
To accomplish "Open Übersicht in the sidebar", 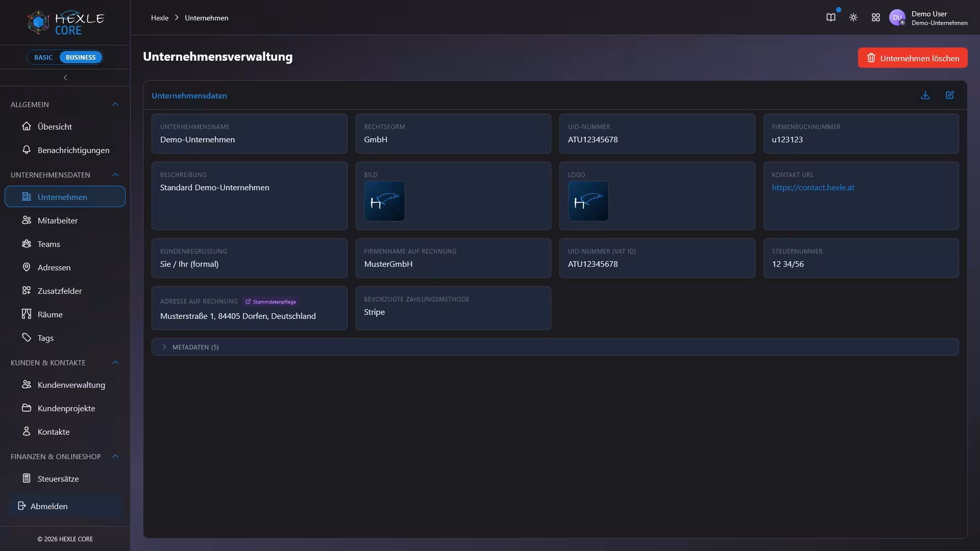I will click(65, 127).
